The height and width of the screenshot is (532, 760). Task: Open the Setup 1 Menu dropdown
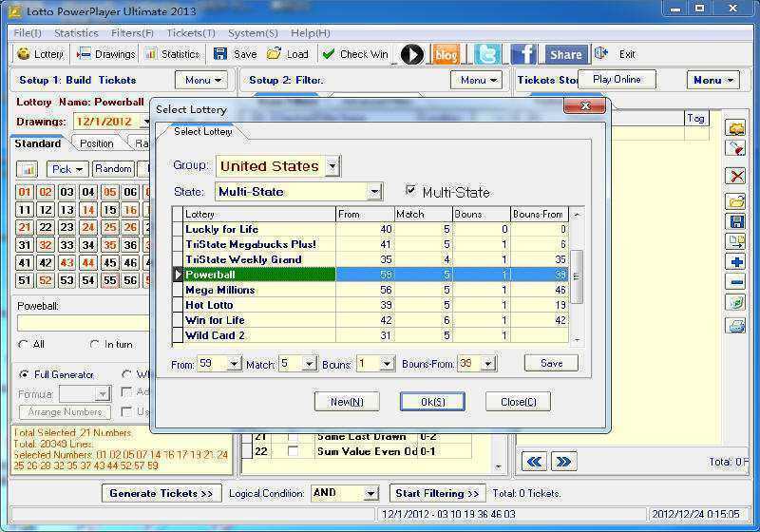click(x=201, y=80)
